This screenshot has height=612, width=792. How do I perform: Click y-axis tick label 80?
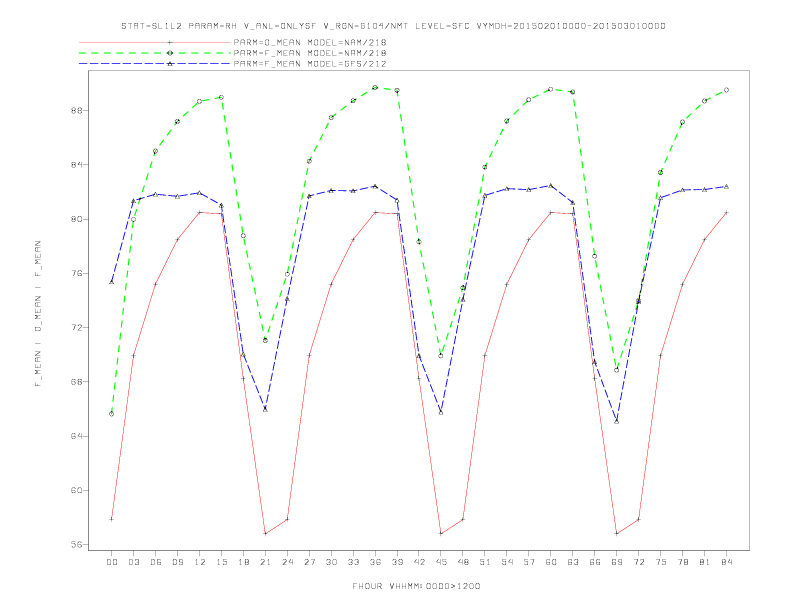pyautogui.click(x=76, y=219)
